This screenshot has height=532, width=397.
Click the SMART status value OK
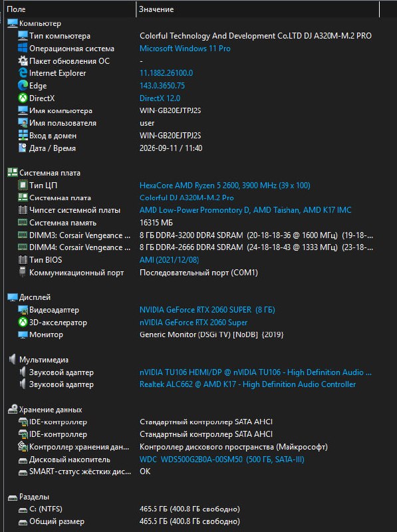click(145, 471)
